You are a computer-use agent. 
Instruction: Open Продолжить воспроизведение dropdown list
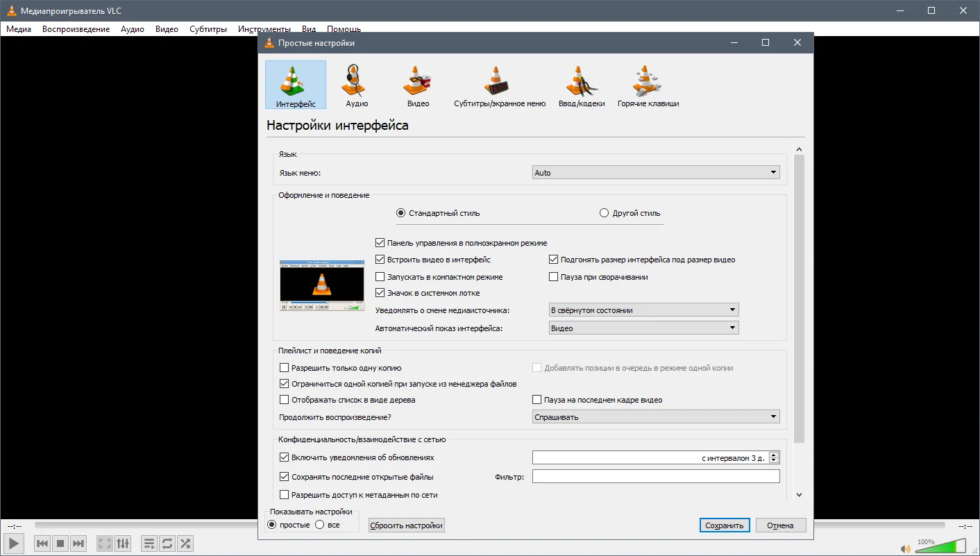click(x=655, y=417)
